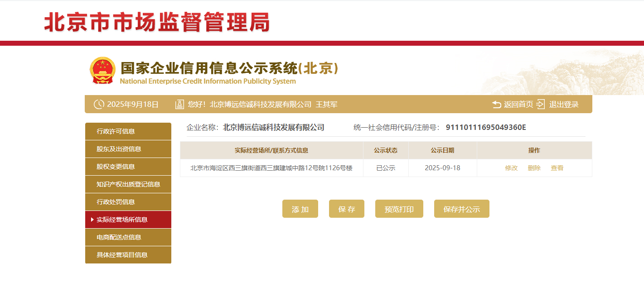Viewport: 644px width, 287px height.
Task: Select 股权变更信息 sidebar item
Action: click(128, 167)
